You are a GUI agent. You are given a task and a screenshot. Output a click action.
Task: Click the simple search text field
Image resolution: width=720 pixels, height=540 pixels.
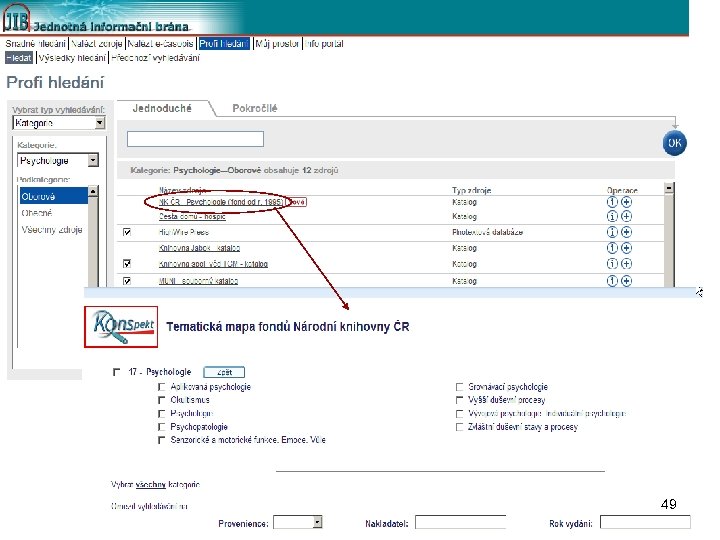pyautogui.click(x=195, y=139)
